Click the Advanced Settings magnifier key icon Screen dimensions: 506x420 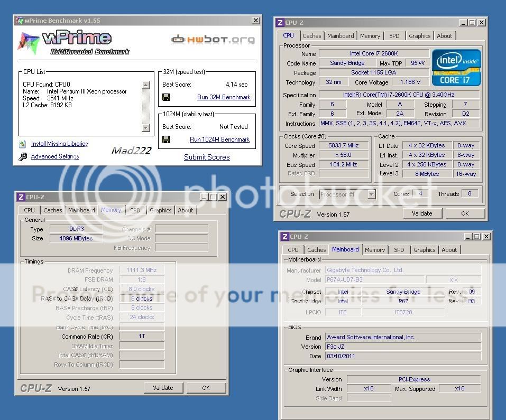point(23,157)
